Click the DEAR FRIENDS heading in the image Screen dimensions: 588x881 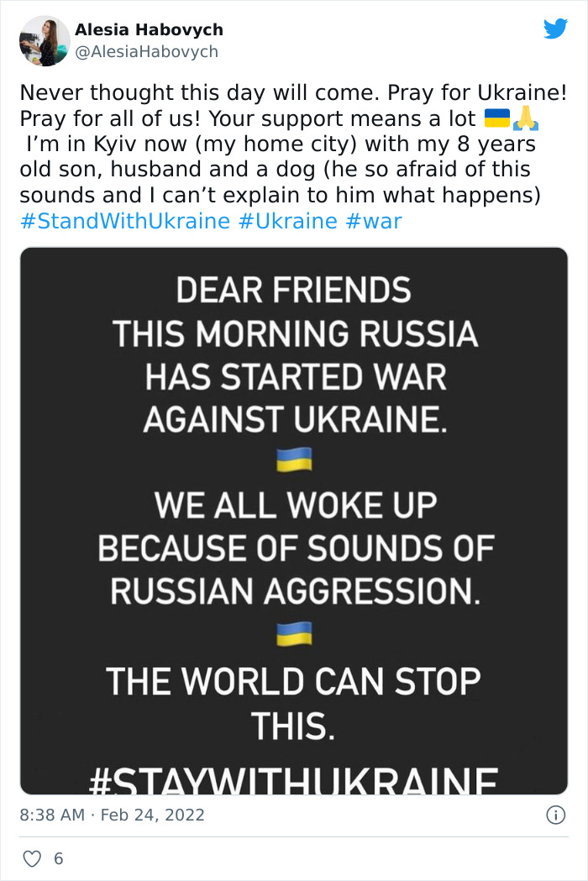(x=293, y=291)
